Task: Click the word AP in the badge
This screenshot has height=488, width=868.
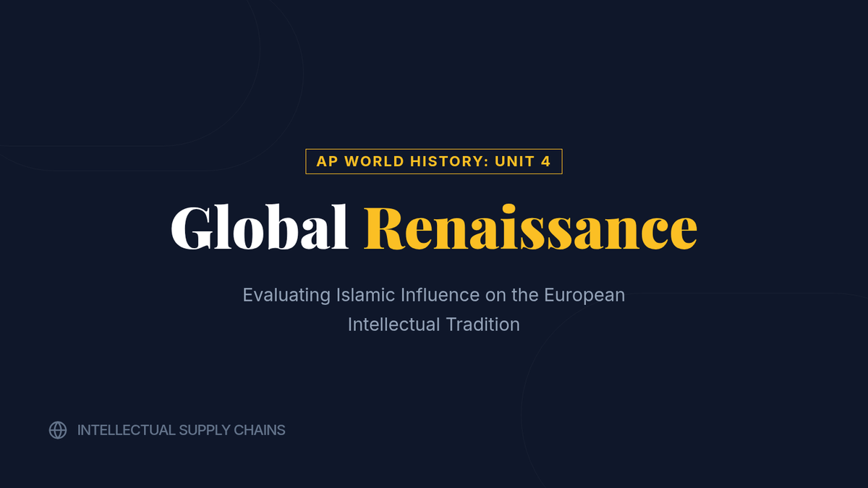Action: pos(328,161)
